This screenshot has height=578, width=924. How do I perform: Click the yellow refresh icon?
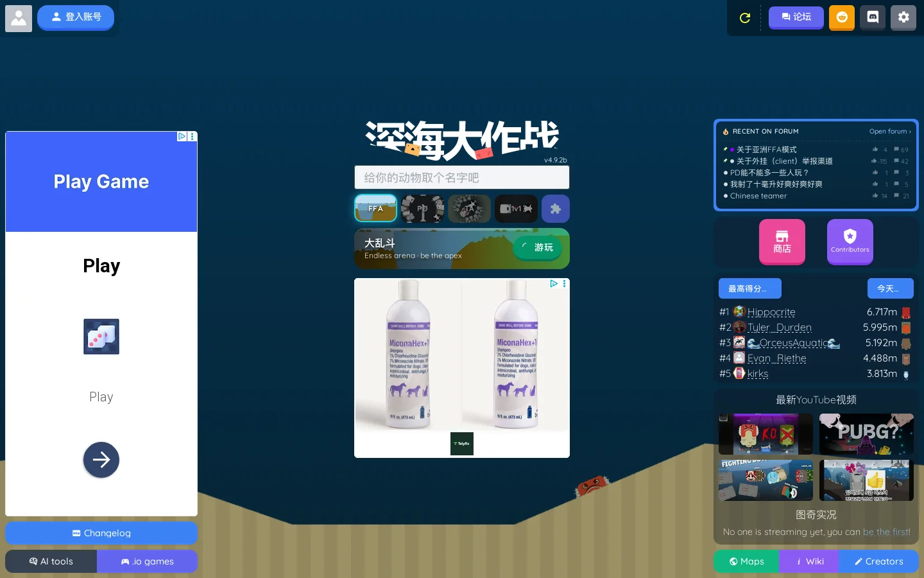click(745, 18)
